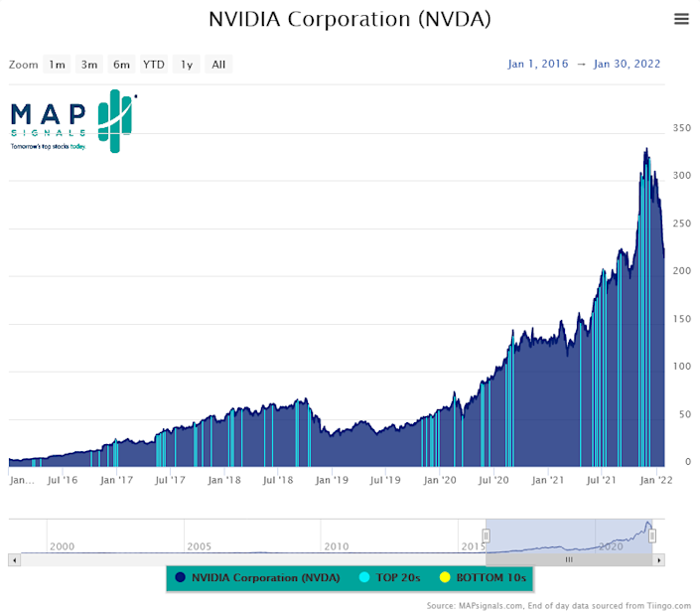The width and height of the screenshot is (700, 613).
Task: Click the yellow BOTTOM 10s legend dot
Action: (445, 577)
